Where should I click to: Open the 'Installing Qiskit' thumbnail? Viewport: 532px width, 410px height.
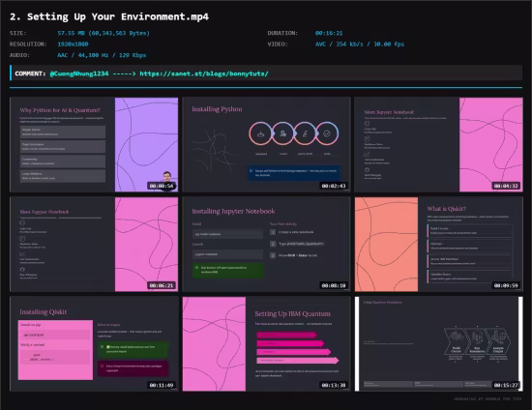click(x=94, y=344)
